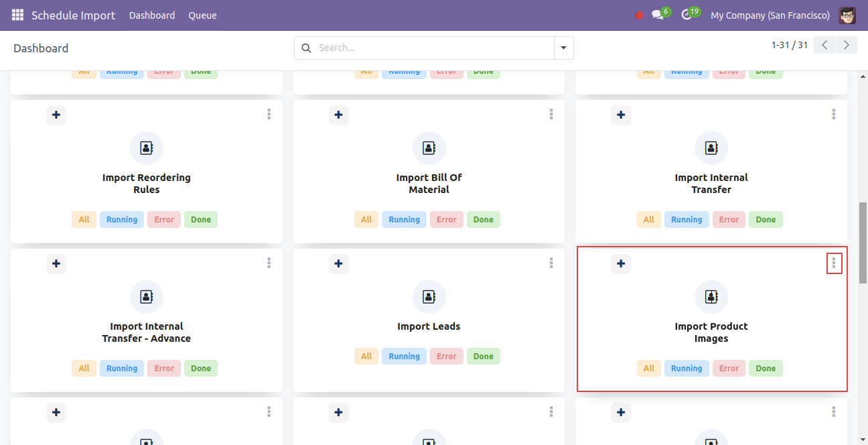868x445 pixels.
Task: Open kebab menu on Import Leads card
Action: 551,263
